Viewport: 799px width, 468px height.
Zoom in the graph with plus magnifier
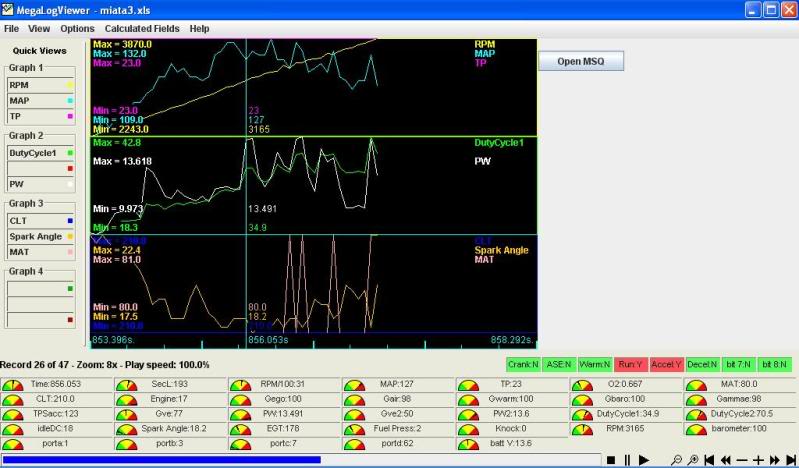coord(693,460)
